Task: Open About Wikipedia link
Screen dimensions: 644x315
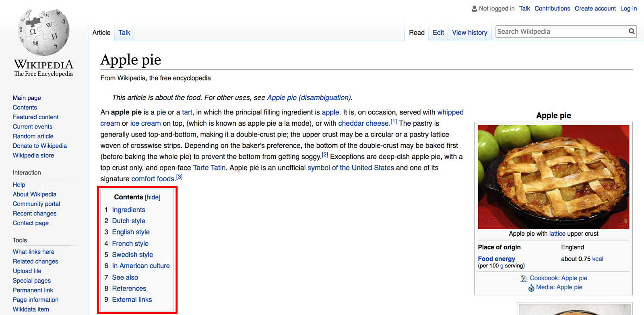Action: point(35,194)
